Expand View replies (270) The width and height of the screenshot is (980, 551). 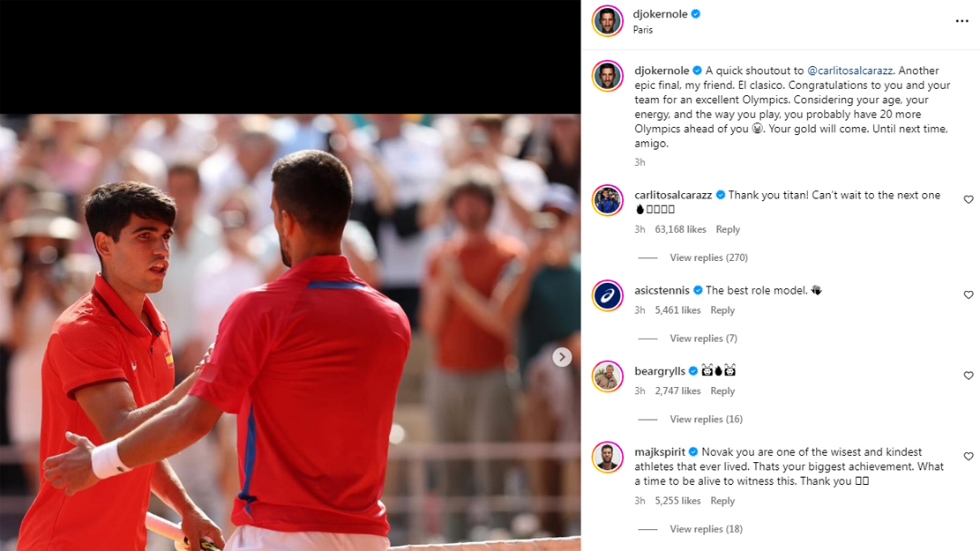708,257
